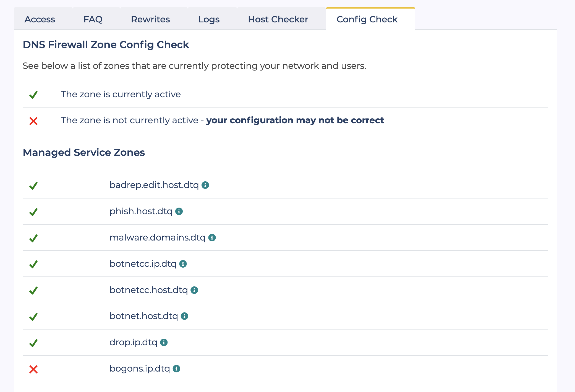
Task: Open info icon for malware.domains.dtq
Action: (212, 237)
